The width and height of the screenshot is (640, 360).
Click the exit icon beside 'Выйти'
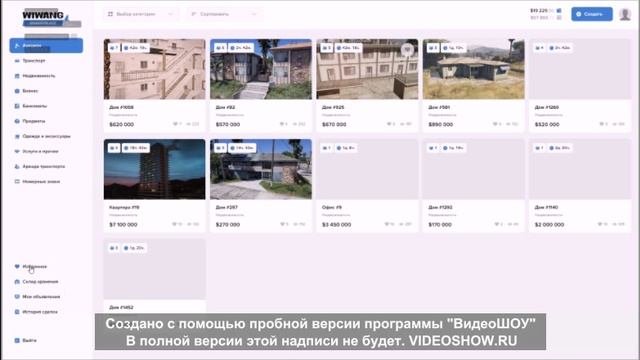coord(17,340)
